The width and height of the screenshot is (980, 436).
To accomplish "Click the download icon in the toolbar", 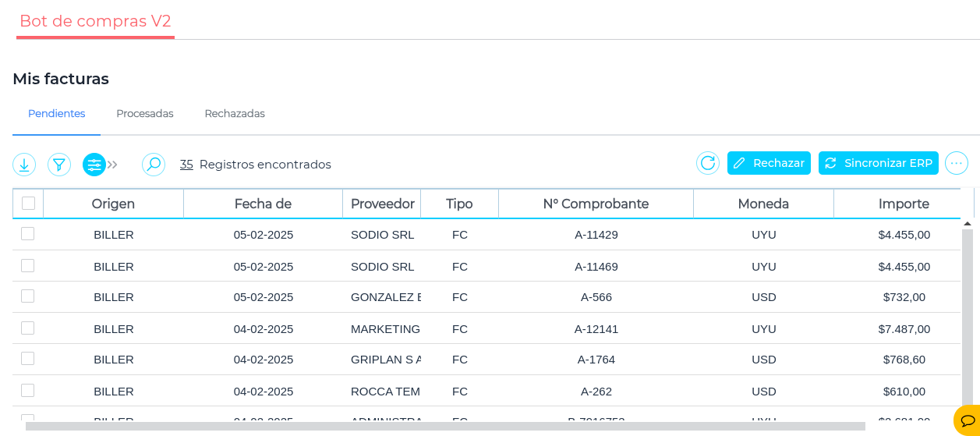I will pos(24,165).
